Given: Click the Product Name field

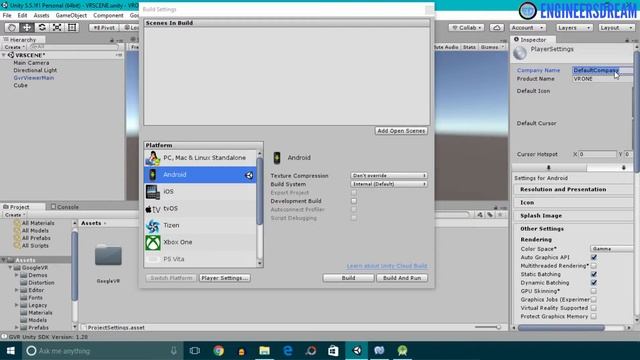Looking at the screenshot, I should point(603,79).
